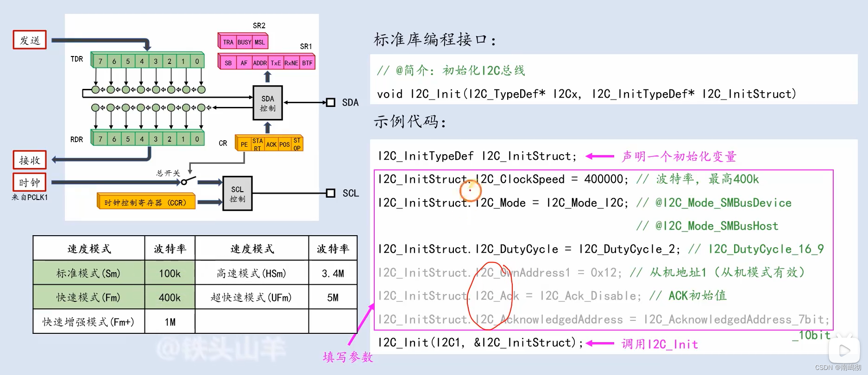Click the SCL pin square
The image size is (868, 375).
[331, 193]
